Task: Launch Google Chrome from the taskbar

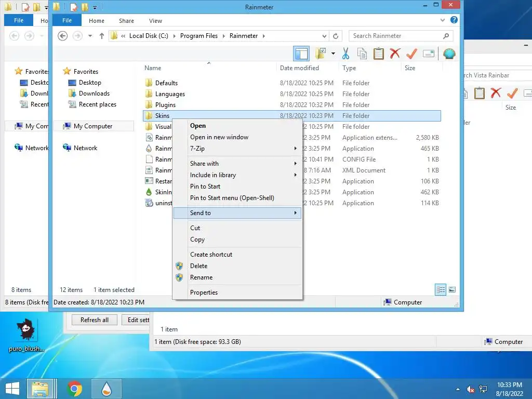Action: (74, 389)
